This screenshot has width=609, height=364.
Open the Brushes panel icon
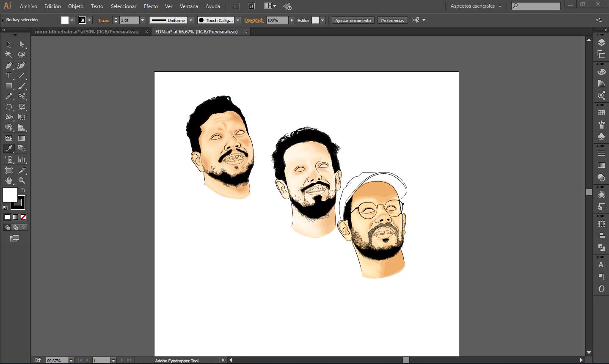pos(601,125)
